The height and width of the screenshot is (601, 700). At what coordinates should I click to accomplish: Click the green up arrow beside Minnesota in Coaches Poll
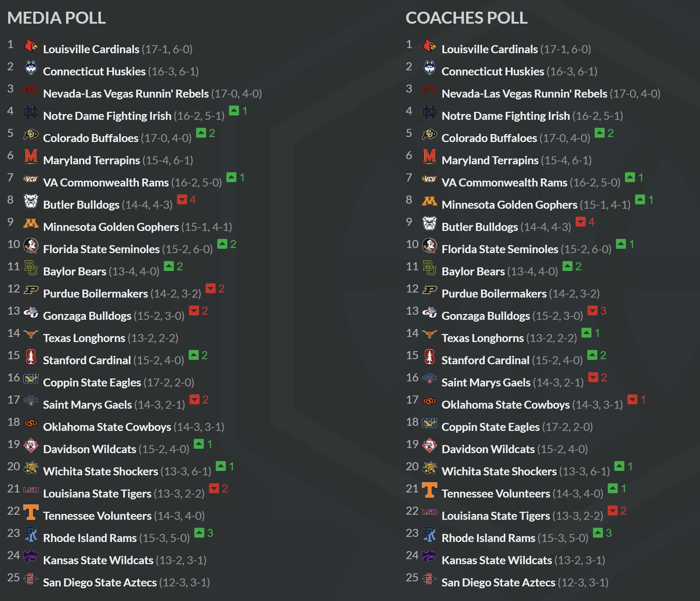640,200
